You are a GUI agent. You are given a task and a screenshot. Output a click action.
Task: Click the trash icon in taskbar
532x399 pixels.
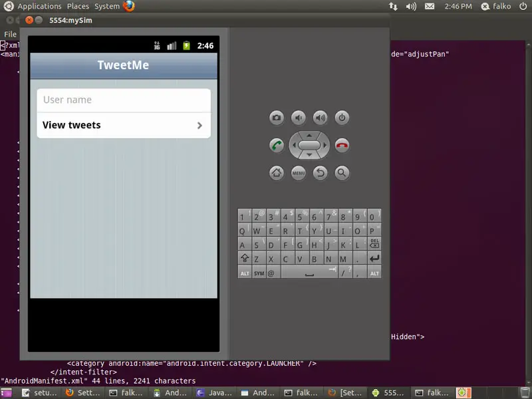pos(525,393)
